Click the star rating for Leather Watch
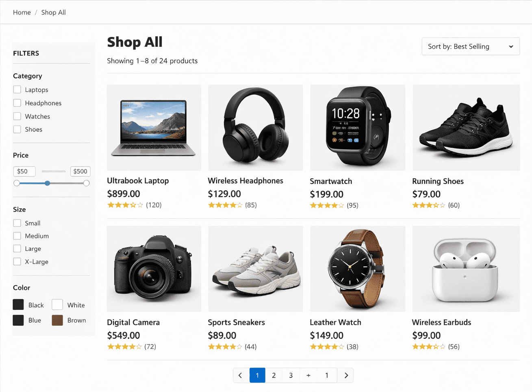532x392 pixels. point(327,346)
